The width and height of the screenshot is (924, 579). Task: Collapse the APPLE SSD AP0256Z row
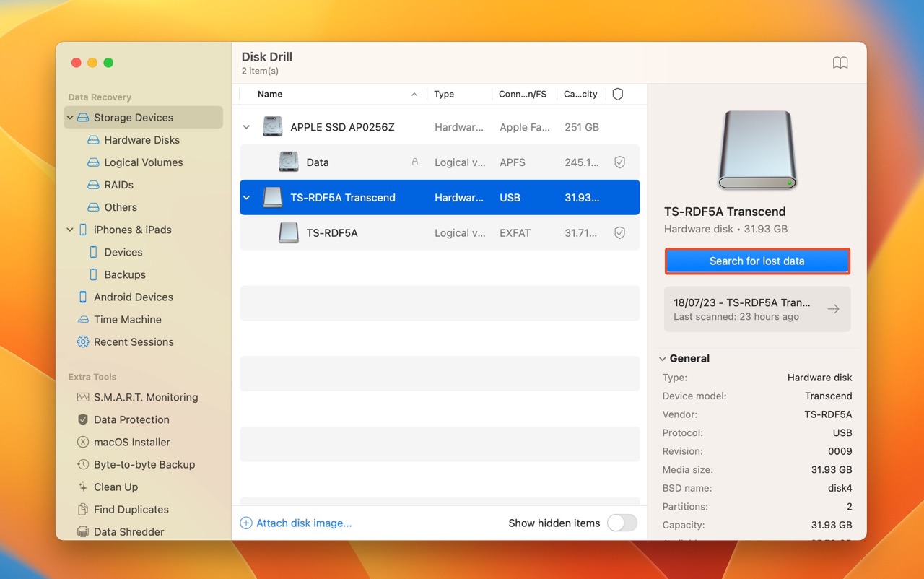[246, 127]
